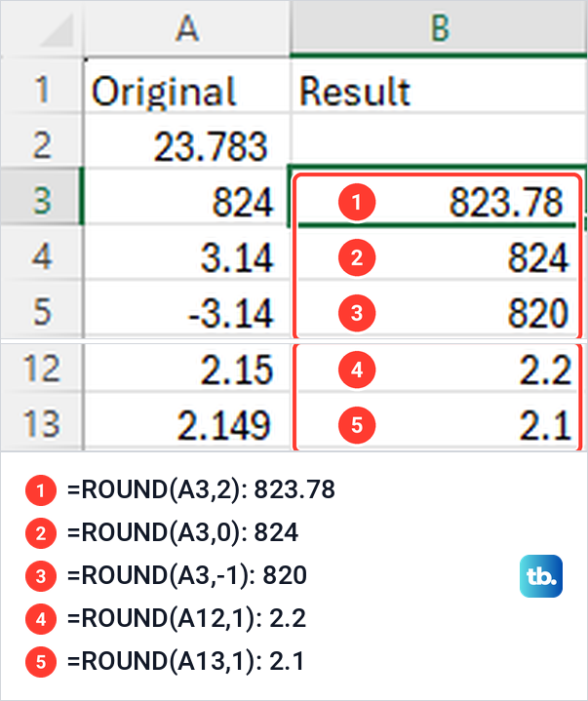This screenshot has width=588, height=701.
Task: Select row 12 header
Action: (x=42, y=368)
